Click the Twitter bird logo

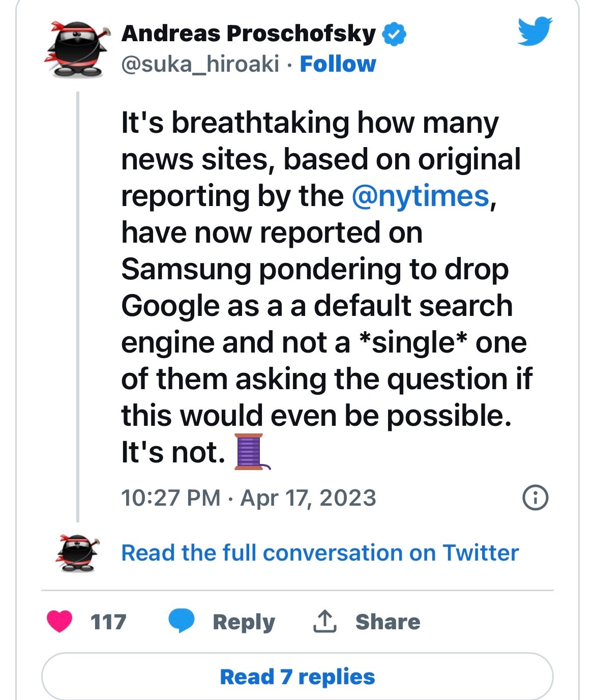pyautogui.click(x=535, y=32)
